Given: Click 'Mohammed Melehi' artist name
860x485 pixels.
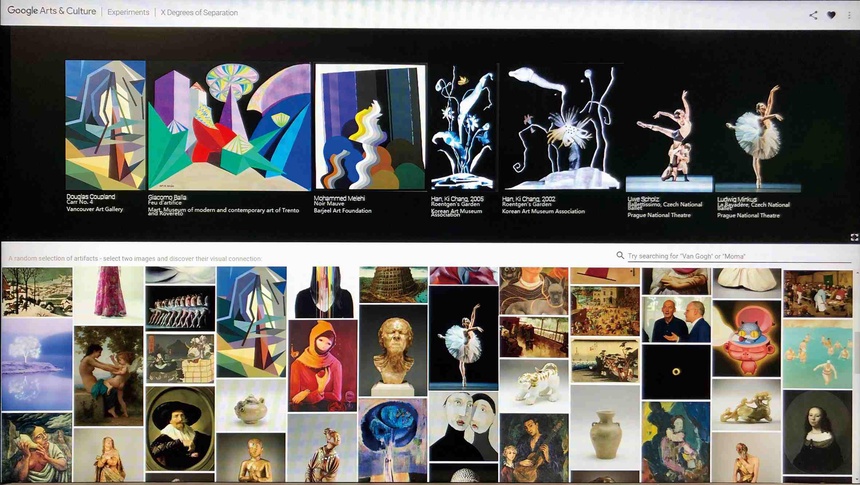Looking at the screenshot, I should pyautogui.click(x=339, y=198).
